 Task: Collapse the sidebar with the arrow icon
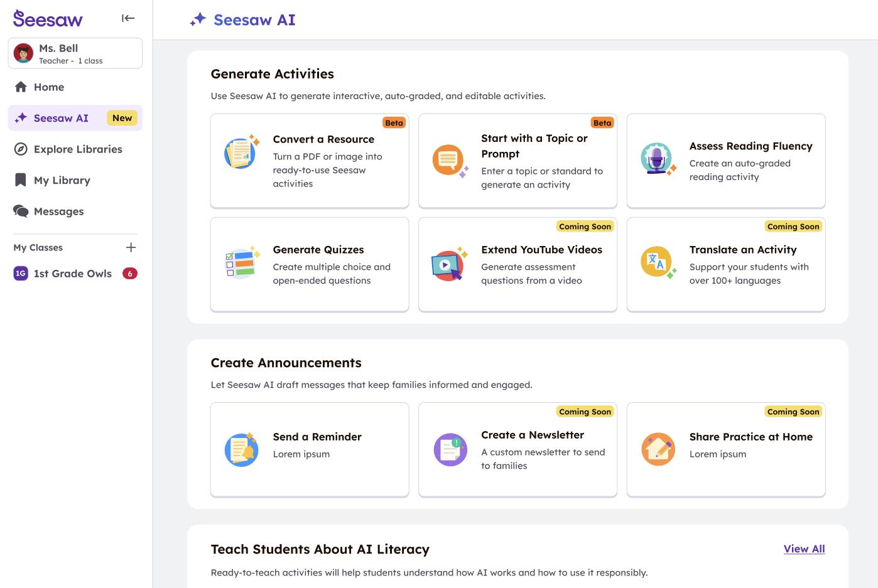pyautogui.click(x=128, y=18)
